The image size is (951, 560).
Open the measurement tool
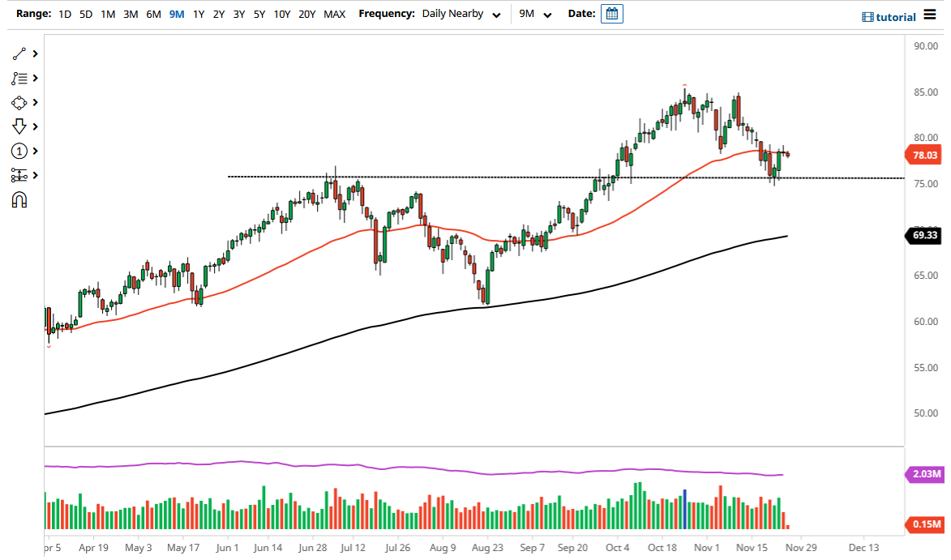click(18, 175)
